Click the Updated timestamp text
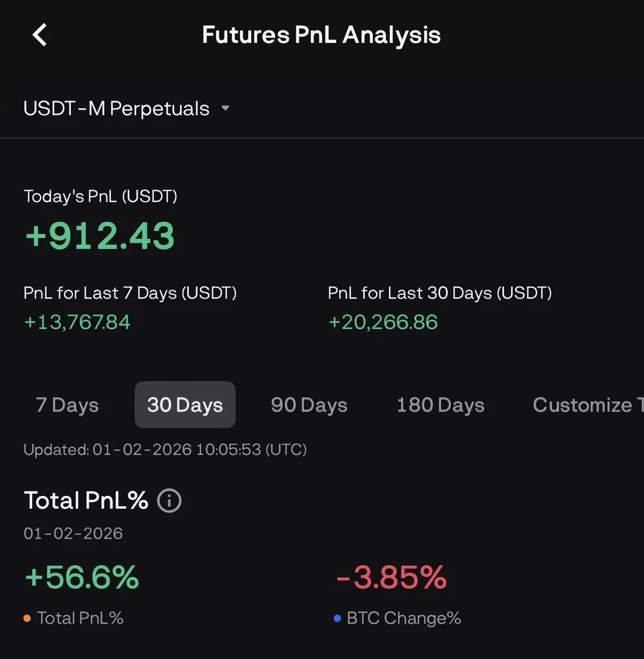The image size is (644, 659). [165, 450]
